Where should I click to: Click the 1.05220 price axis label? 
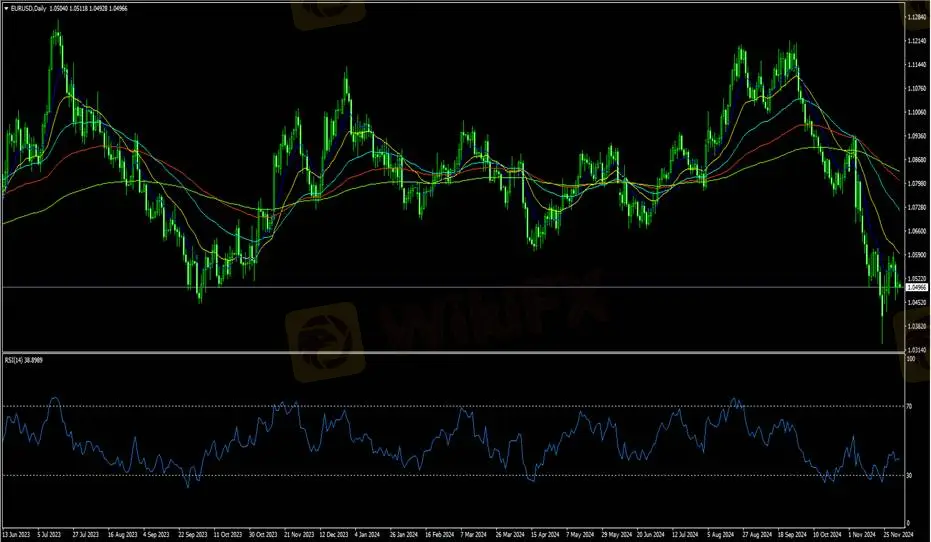(x=916, y=278)
